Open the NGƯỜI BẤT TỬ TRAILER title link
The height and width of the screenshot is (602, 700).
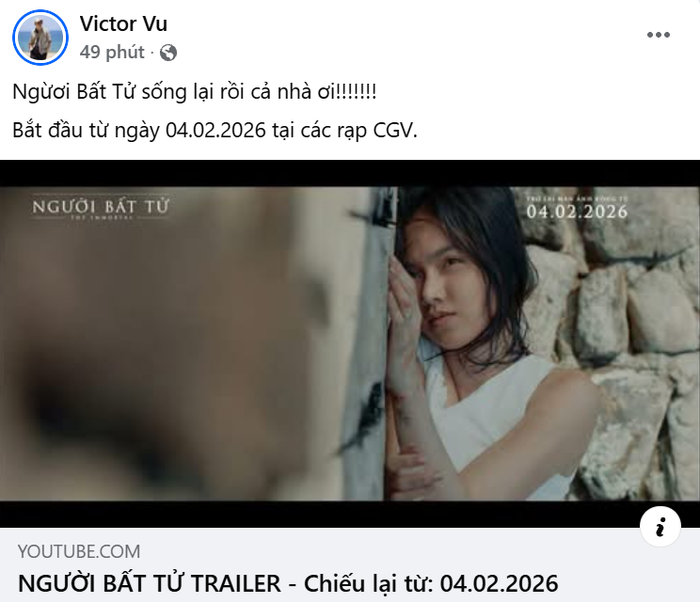pyautogui.click(x=288, y=583)
